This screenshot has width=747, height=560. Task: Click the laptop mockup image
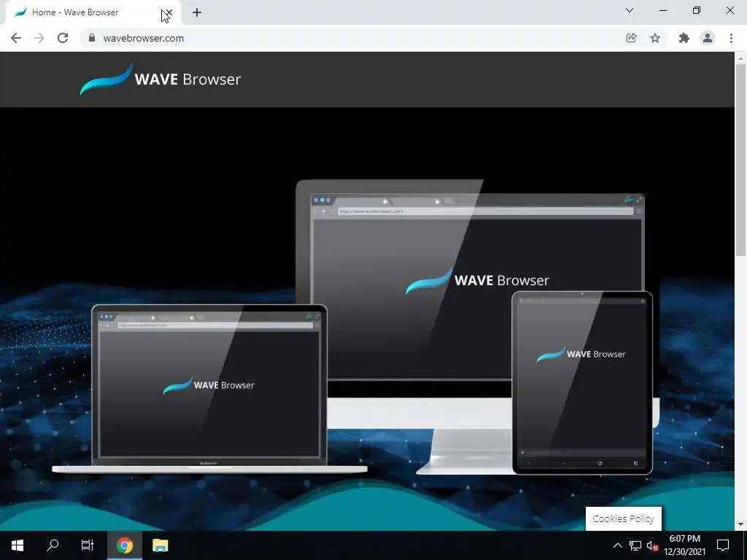click(209, 388)
